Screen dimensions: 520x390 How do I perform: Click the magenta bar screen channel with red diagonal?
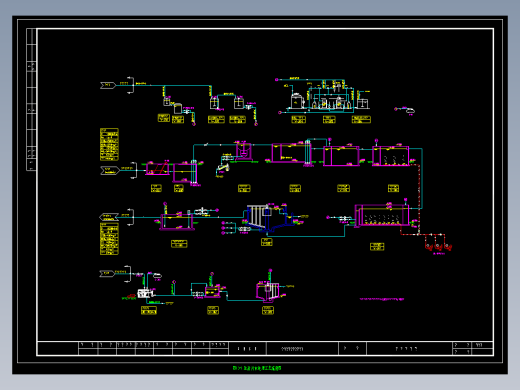point(158,168)
